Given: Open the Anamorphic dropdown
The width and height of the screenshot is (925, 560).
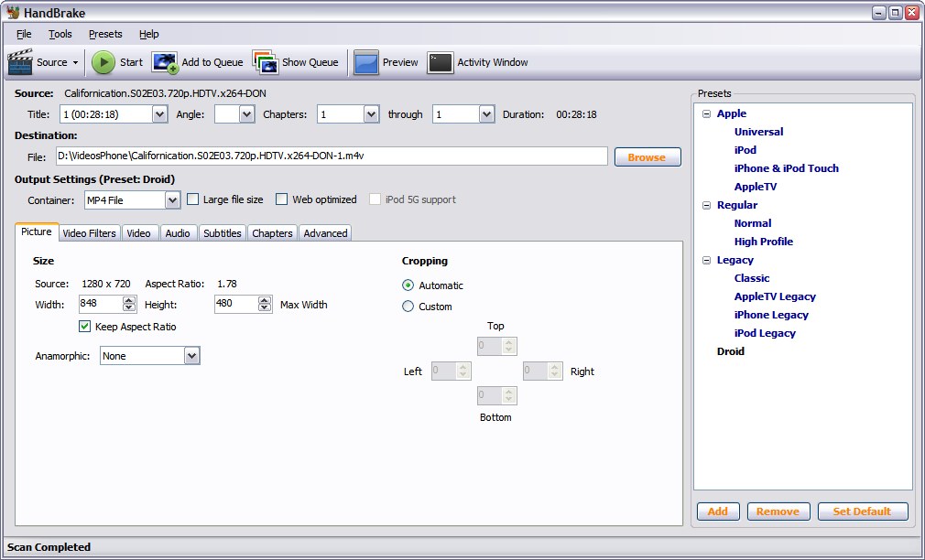Looking at the screenshot, I should point(191,356).
